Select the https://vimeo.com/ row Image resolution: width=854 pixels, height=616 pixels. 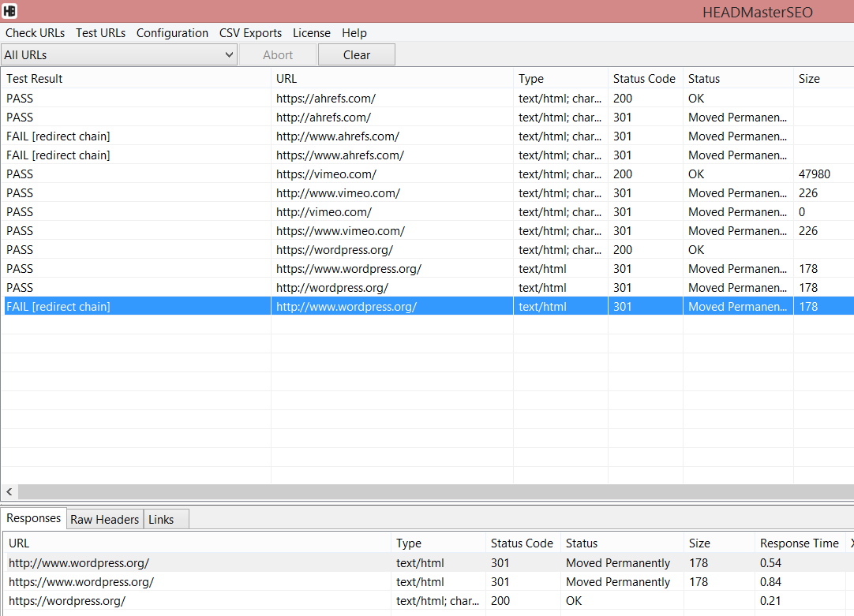[428, 174]
